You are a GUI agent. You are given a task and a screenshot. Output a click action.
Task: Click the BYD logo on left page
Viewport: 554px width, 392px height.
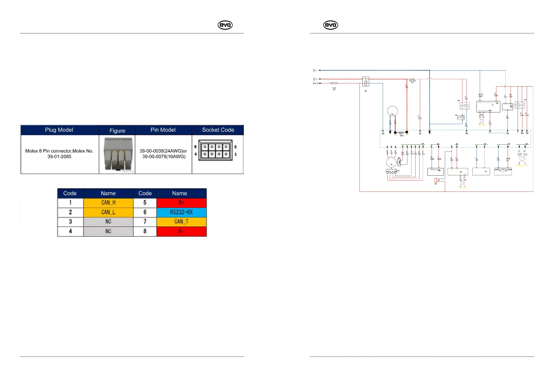click(x=225, y=25)
